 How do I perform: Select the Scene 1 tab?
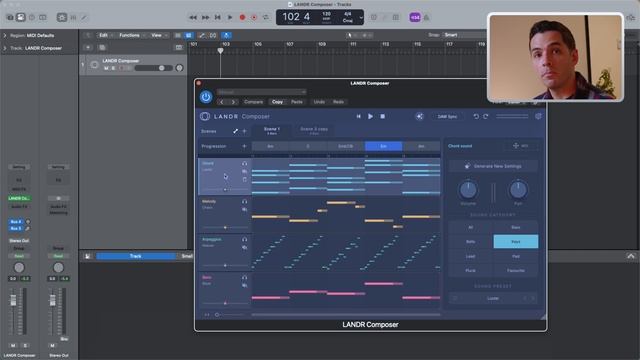coord(271,131)
